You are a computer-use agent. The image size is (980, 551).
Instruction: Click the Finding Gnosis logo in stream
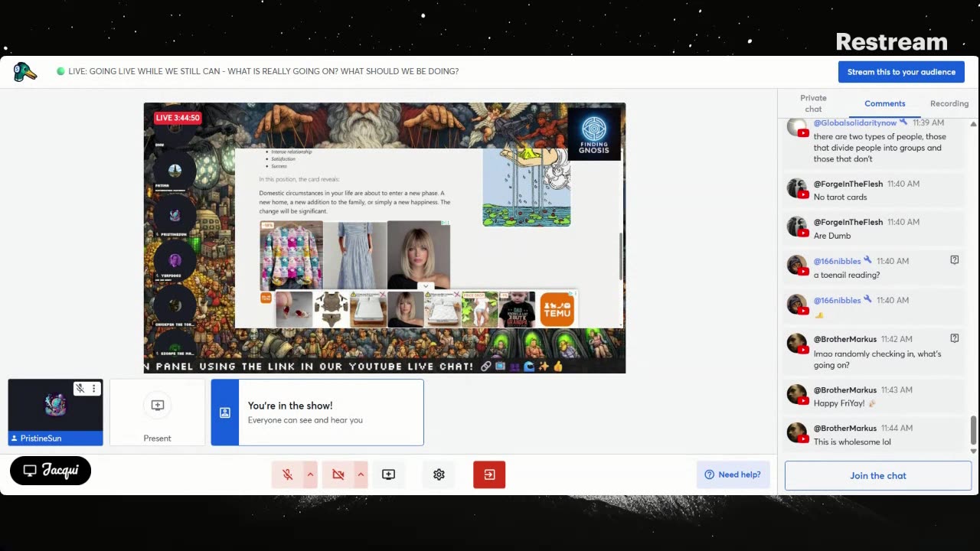point(594,134)
